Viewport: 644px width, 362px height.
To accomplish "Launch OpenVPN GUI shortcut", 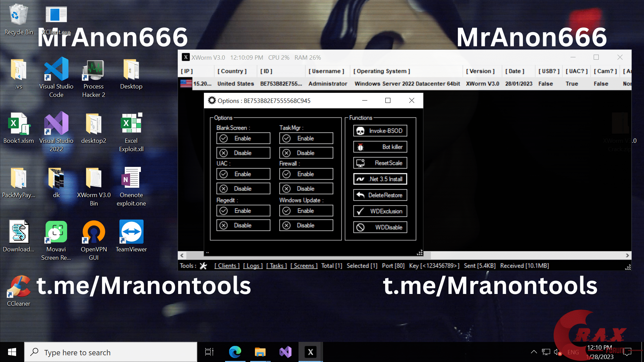I will click(94, 240).
